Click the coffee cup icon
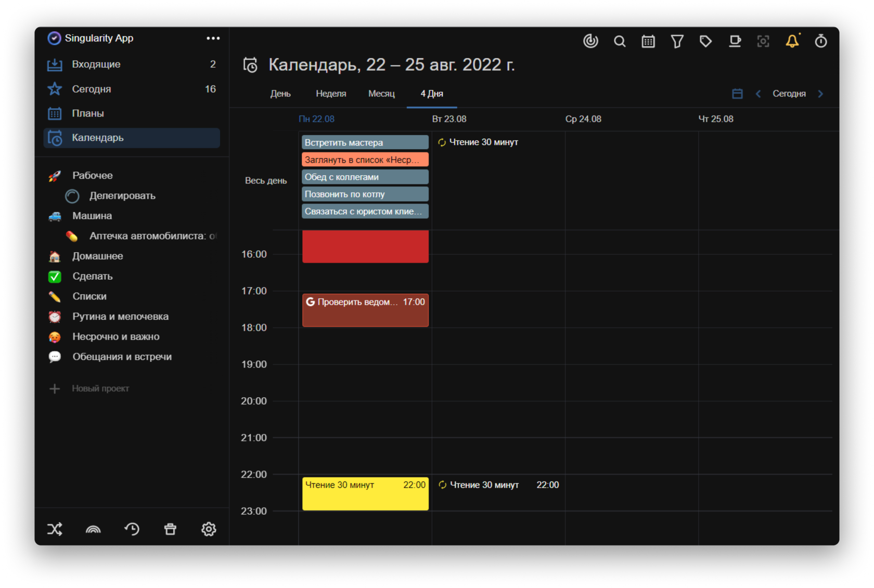Screen dimensions: 874x588 [x=735, y=41]
